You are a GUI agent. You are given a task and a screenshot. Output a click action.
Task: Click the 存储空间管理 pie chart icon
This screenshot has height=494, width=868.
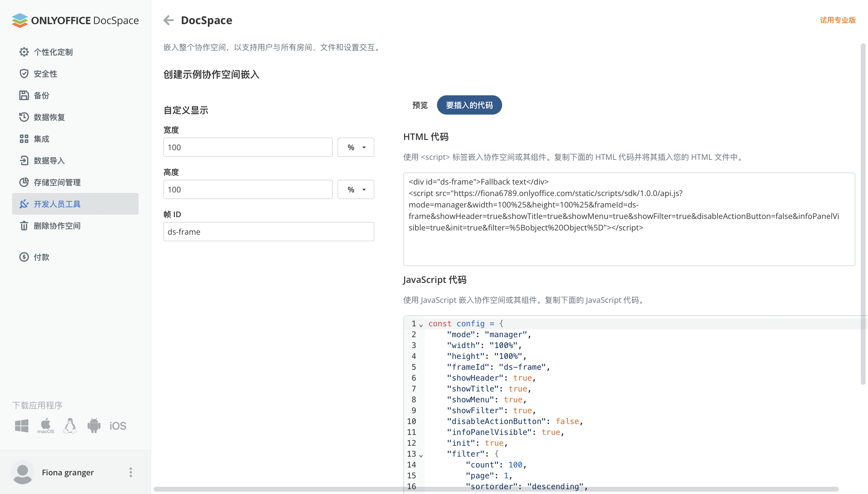(x=24, y=182)
